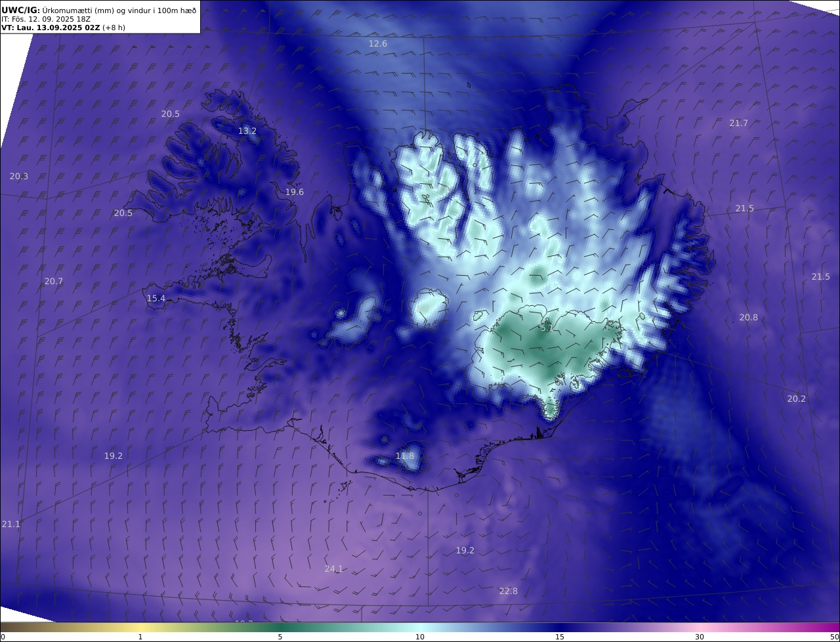
Task: Select the 11.8 value on the south coast
Action: coord(405,456)
